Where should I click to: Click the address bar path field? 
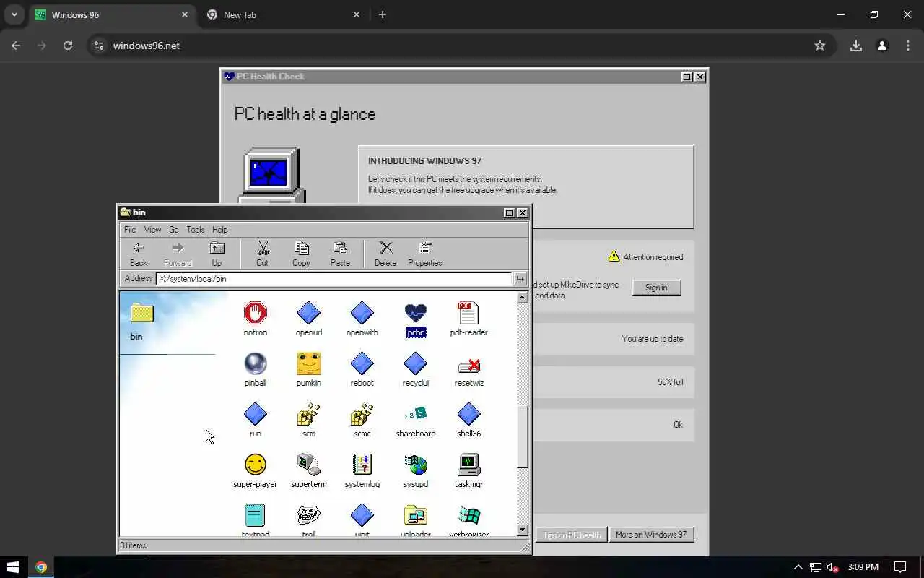pos(334,279)
